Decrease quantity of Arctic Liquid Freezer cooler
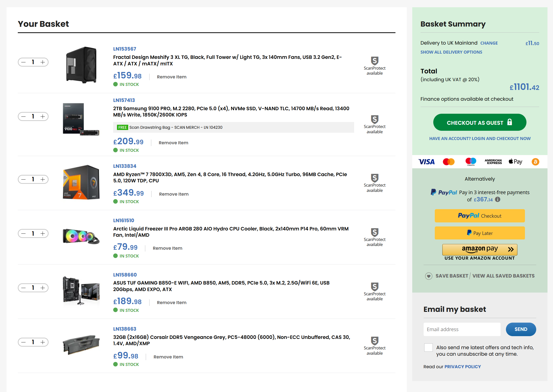Image resolution: width=553 pixels, height=392 pixels. click(24, 234)
